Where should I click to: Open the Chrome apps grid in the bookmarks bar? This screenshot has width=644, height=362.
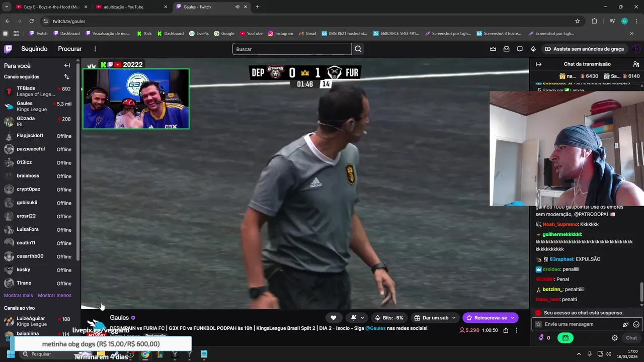(x=16, y=34)
